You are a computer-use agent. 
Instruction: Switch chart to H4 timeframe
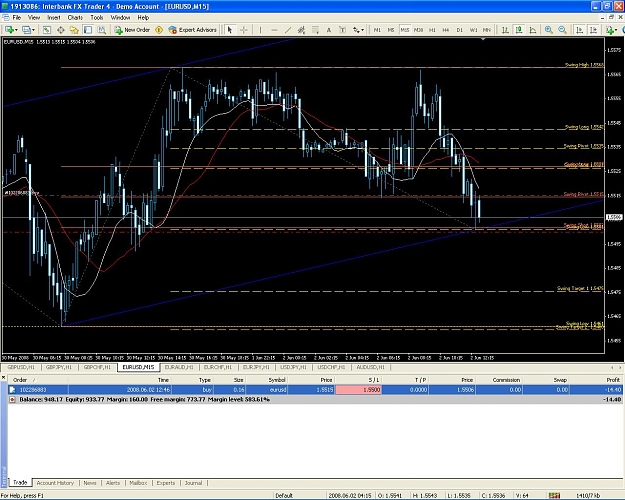pyautogui.click(x=446, y=30)
